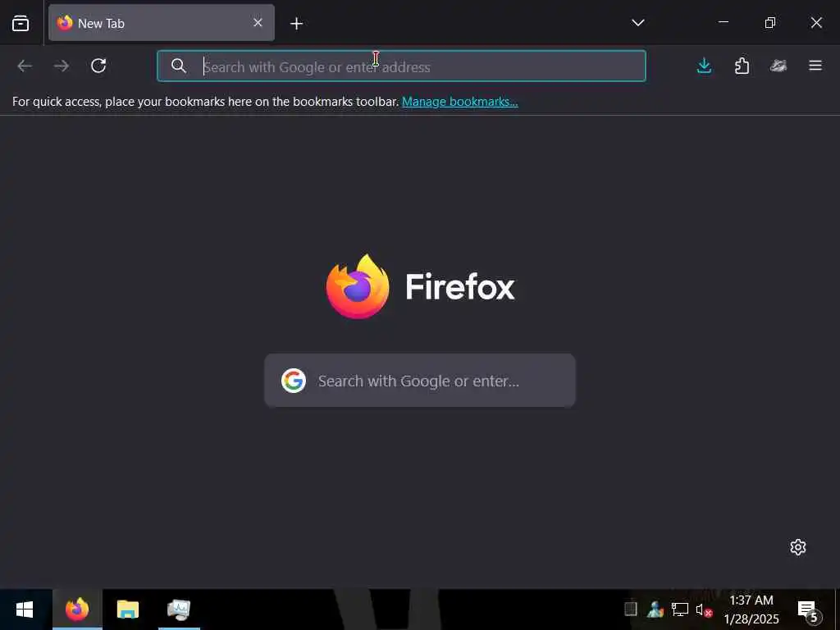Focus the center Search with Google box

point(420,381)
